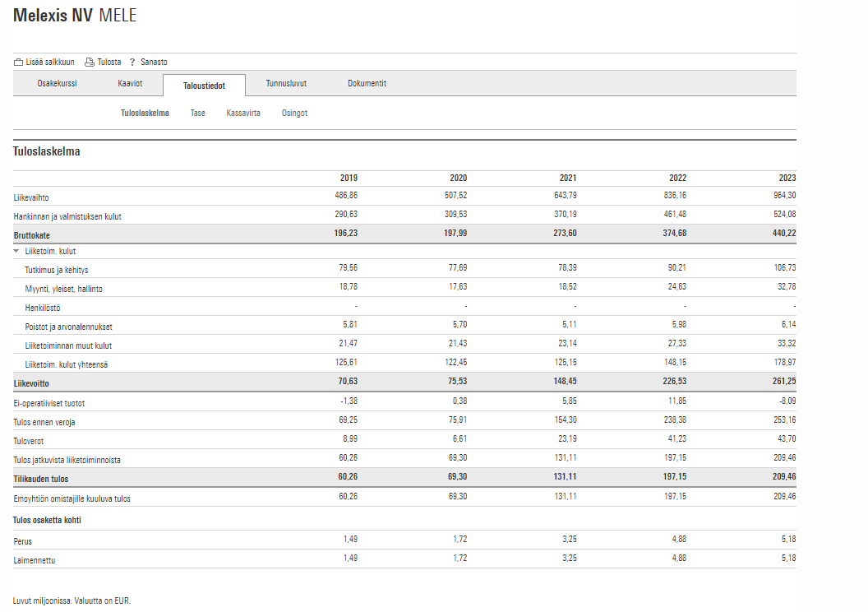Click the 2019 column header

(349, 178)
